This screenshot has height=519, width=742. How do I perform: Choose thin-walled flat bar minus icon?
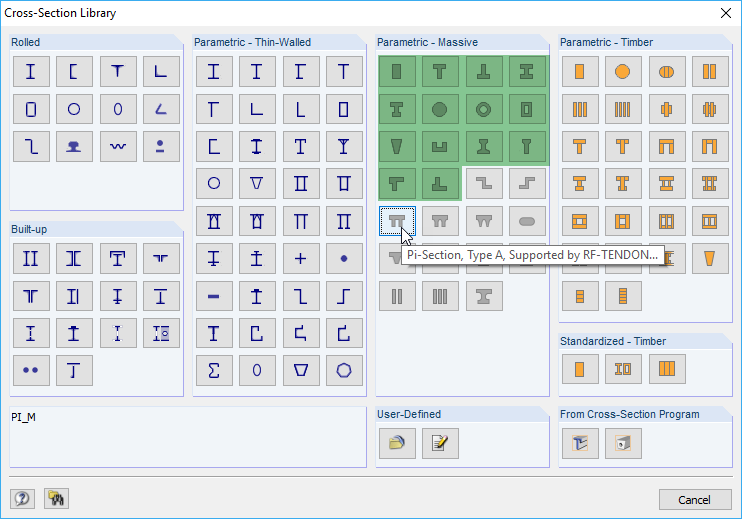point(214,296)
